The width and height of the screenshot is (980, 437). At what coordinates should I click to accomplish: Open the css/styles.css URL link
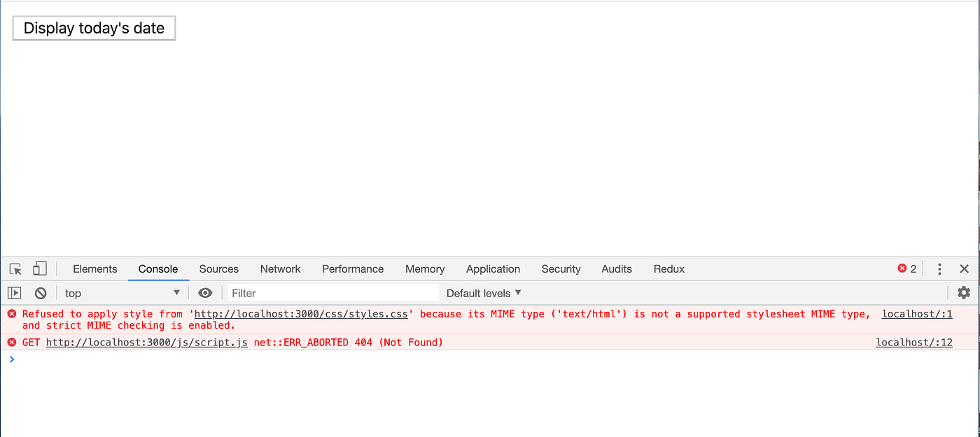pos(301,314)
